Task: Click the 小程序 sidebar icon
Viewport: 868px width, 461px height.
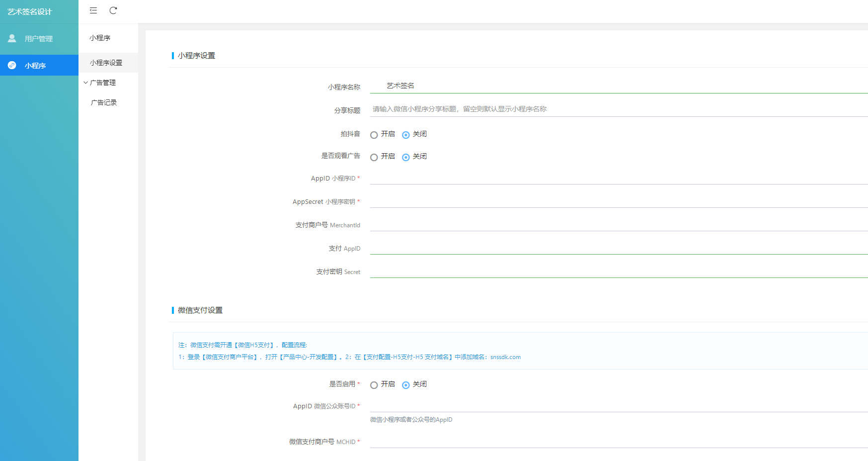Action: click(12, 65)
